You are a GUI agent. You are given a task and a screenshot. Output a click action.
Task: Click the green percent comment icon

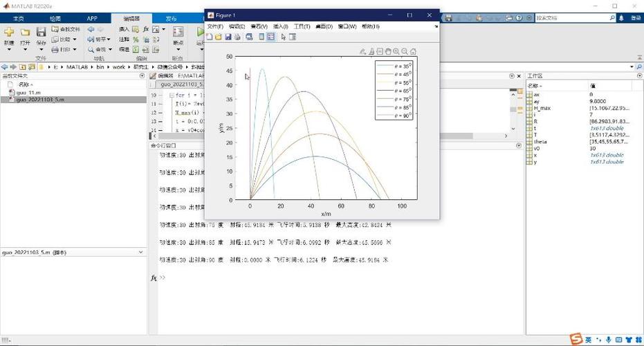click(136, 39)
